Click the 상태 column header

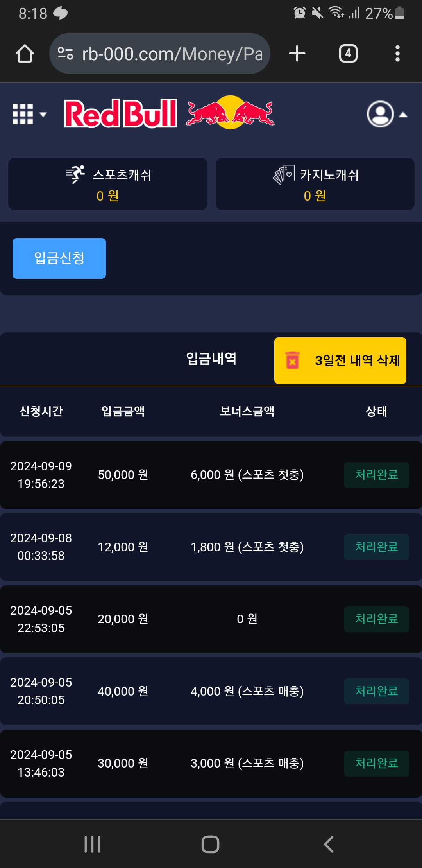click(376, 411)
